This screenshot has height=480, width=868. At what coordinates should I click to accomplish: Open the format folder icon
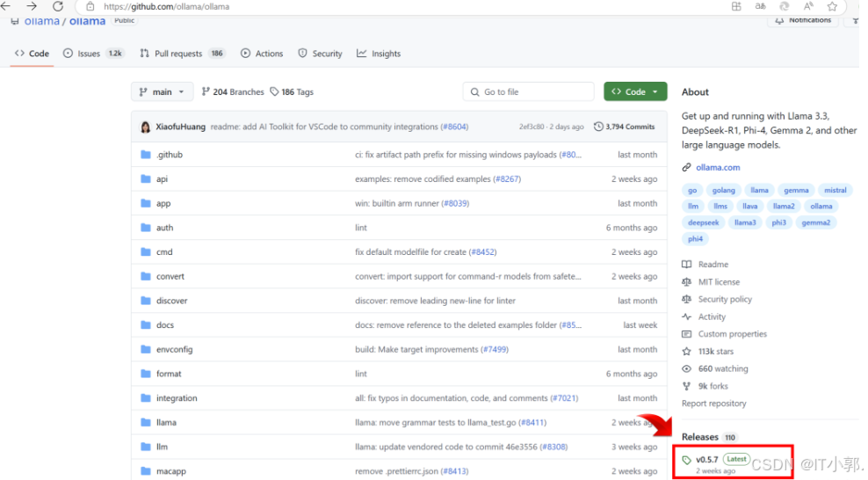click(146, 374)
